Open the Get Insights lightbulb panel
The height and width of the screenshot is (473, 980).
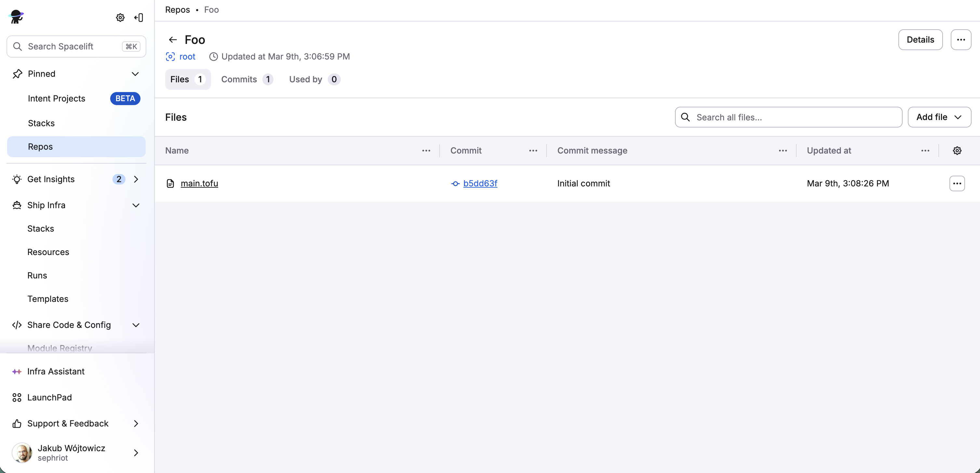pyautogui.click(x=16, y=179)
